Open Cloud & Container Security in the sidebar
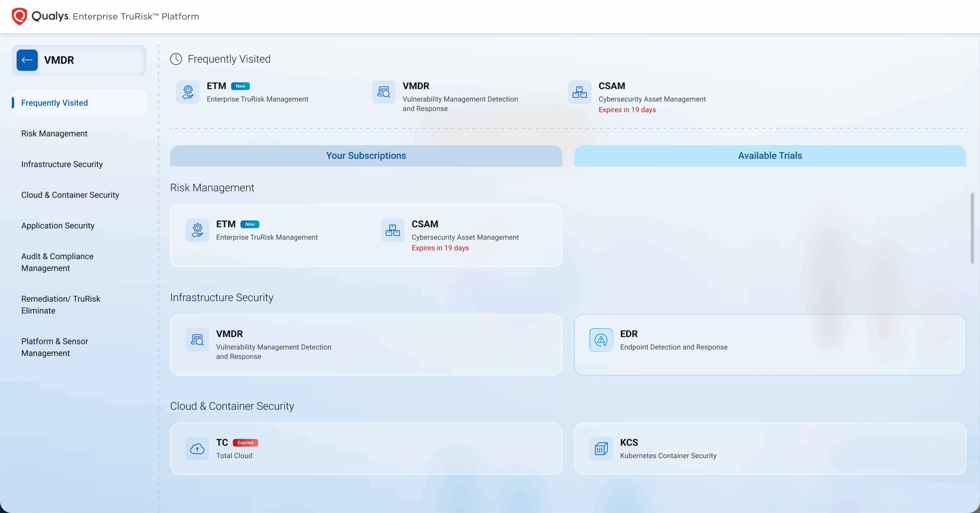This screenshot has width=980, height=513. click(x=70, y=195)
